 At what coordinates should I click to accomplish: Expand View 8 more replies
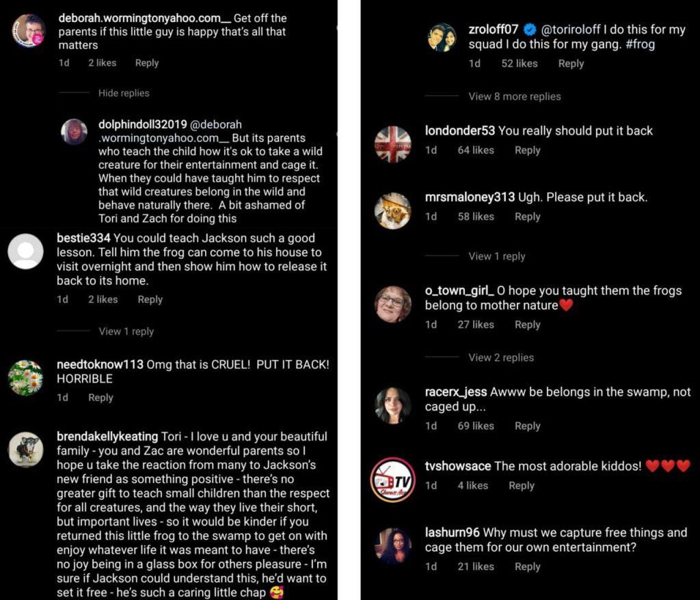click(x=514, y=96)
